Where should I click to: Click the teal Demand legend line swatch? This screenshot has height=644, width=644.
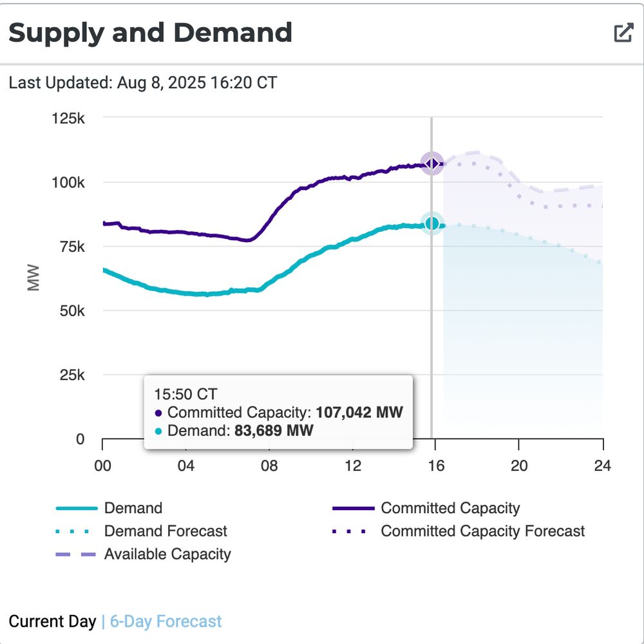pos(77,509)
